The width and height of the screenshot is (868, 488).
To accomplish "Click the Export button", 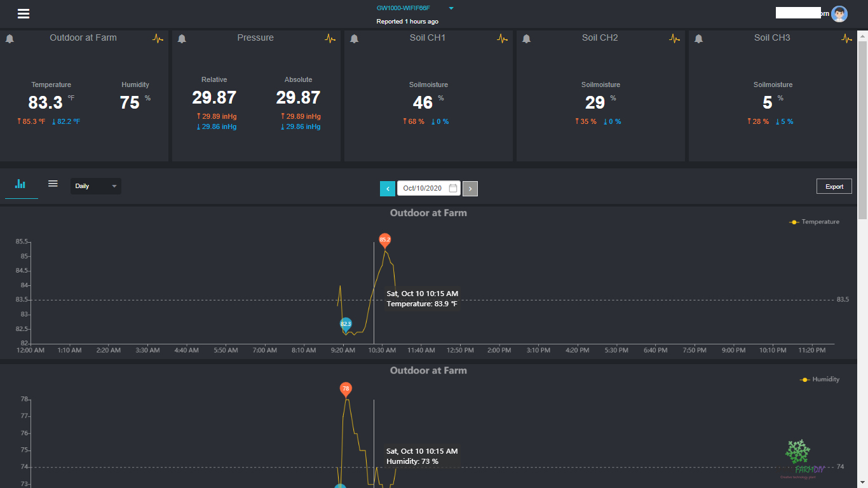I will (x=834, y=186).
